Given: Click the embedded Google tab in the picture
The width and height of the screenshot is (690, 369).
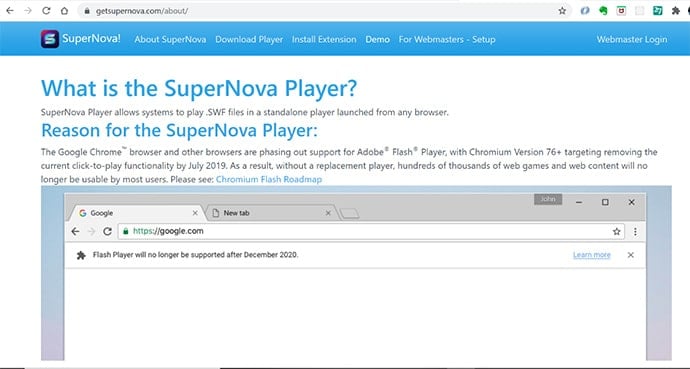Looking at the screenshot, I should (137, 213).
